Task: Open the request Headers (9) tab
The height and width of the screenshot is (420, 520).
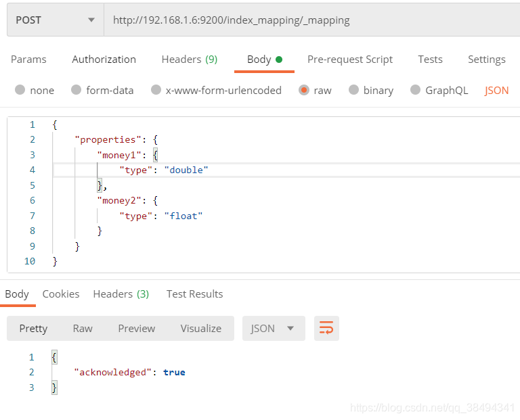Action: tap(189, 60)
